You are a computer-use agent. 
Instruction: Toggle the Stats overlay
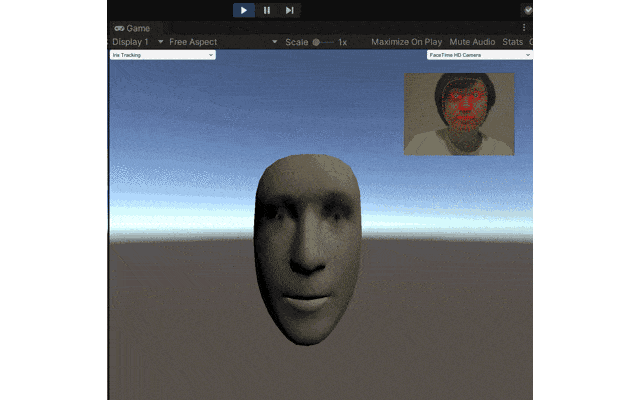click(x=513, y=42)
